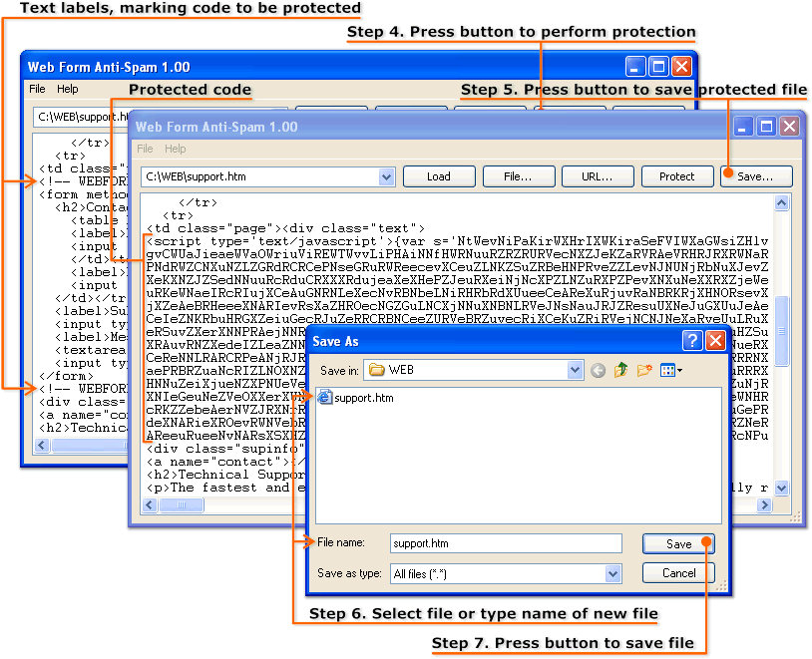
Task: Open Help menu in the front Anti-Spam window
Action: click(x=175, y=150)
